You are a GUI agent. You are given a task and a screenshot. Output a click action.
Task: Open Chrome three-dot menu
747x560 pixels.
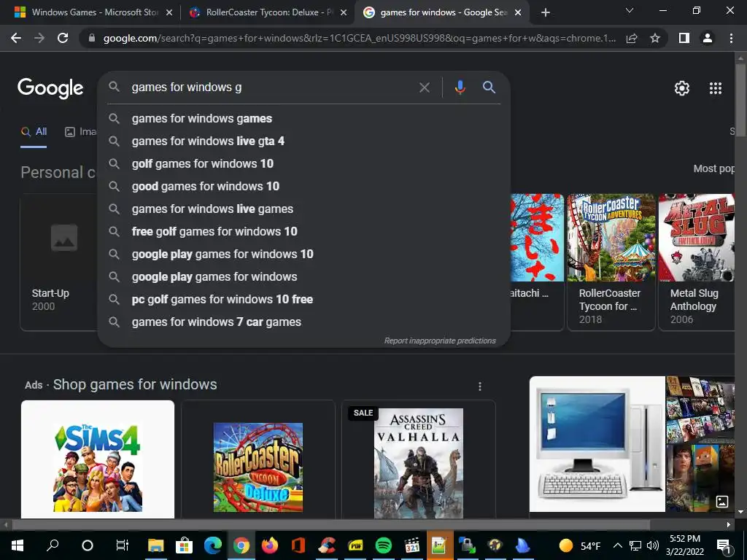click(731, 38)
